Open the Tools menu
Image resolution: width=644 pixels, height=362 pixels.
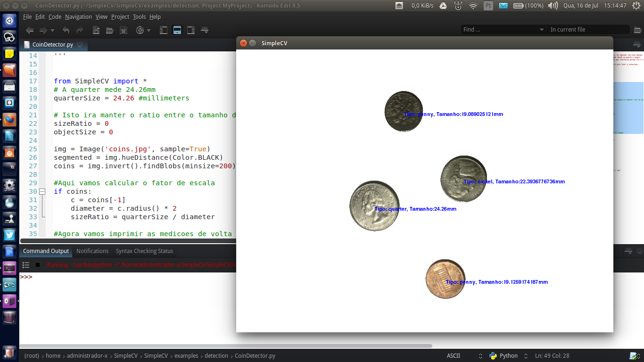139,16
